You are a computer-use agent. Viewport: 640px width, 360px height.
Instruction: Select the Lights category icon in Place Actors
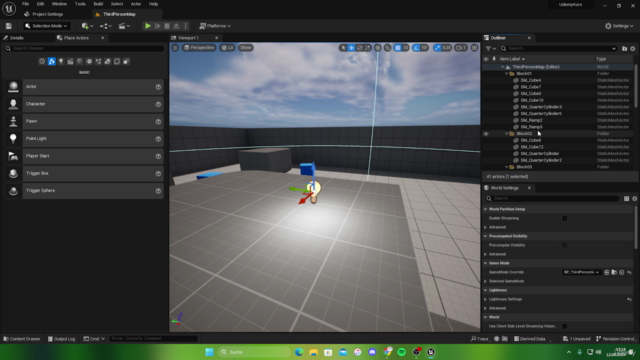(61, 61)
